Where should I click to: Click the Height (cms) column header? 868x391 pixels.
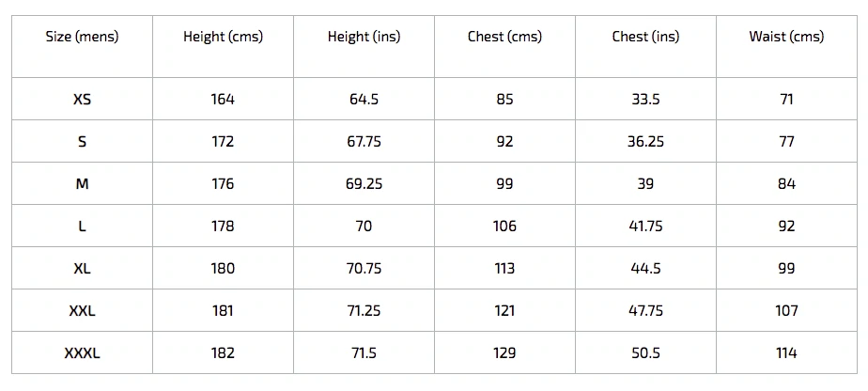click(x=223, y=37)
